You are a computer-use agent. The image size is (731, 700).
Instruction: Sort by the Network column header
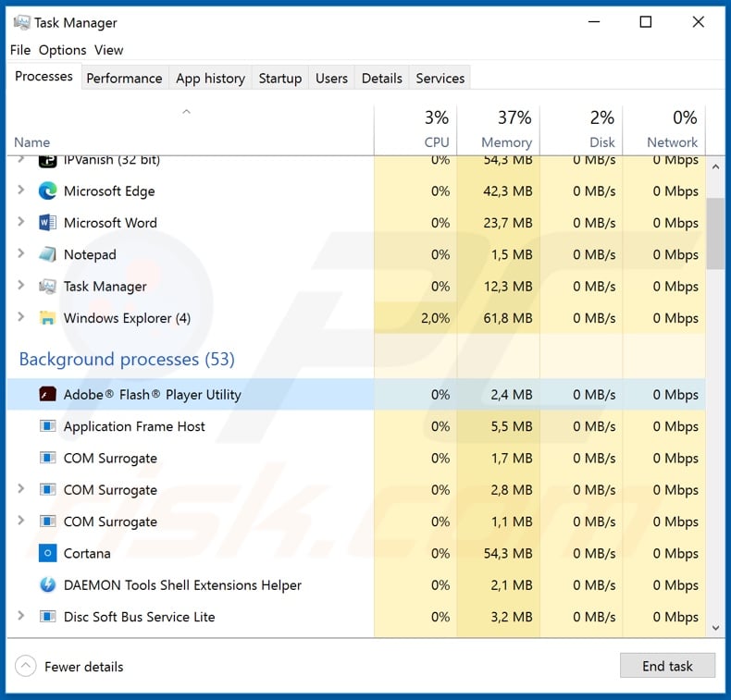point(664,131)
